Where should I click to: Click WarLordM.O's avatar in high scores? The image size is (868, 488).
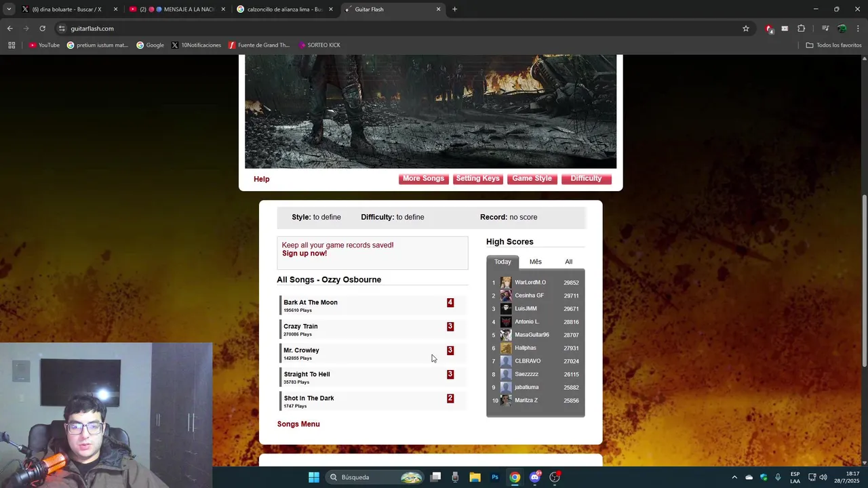(506, 283)
